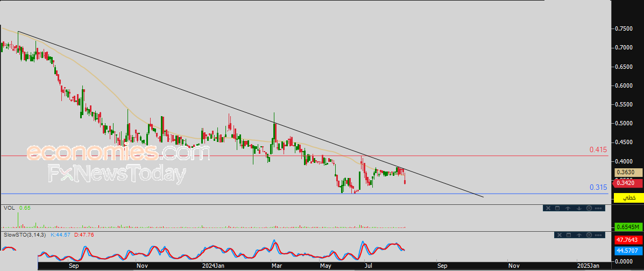The height and width of the screenshot is (271, 644).
Task: Open SlowSTO indicator settings gear
Action: click(x=590, y=235)
